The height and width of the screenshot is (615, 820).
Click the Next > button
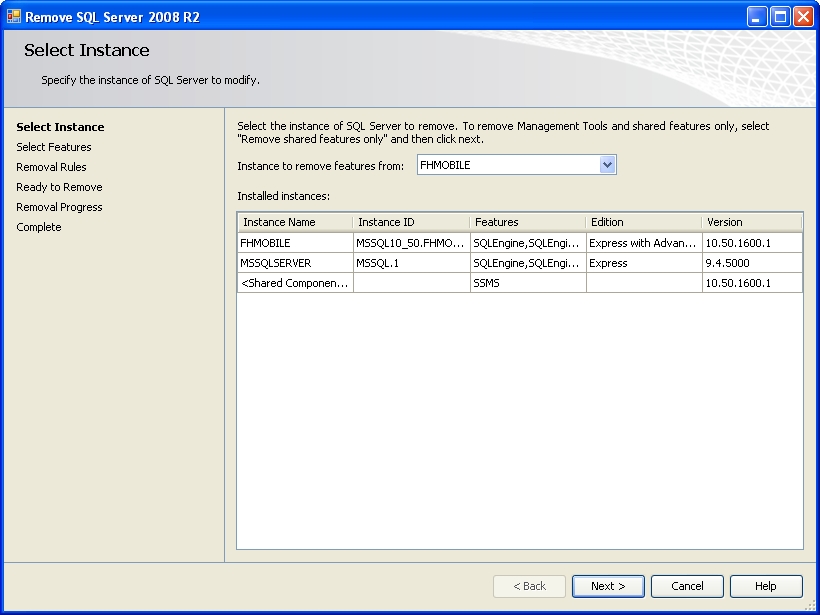click(x=608, y=586)
